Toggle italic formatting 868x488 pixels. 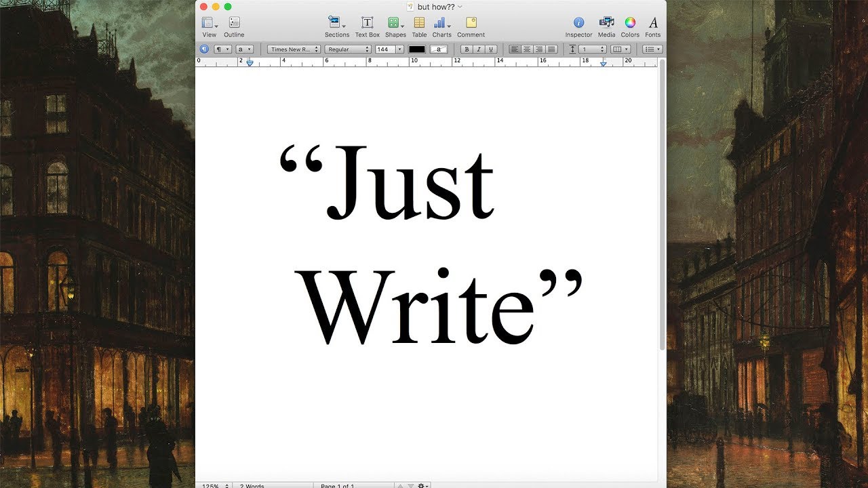click(x=479, y=49)
